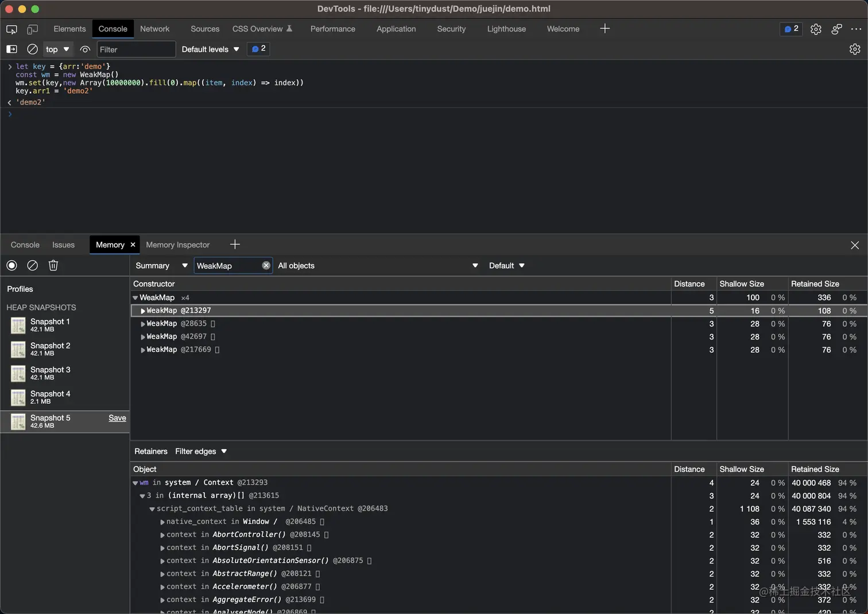Switch to Issues tab in drawer
868x614 pixels.
[x=63, y=245]
